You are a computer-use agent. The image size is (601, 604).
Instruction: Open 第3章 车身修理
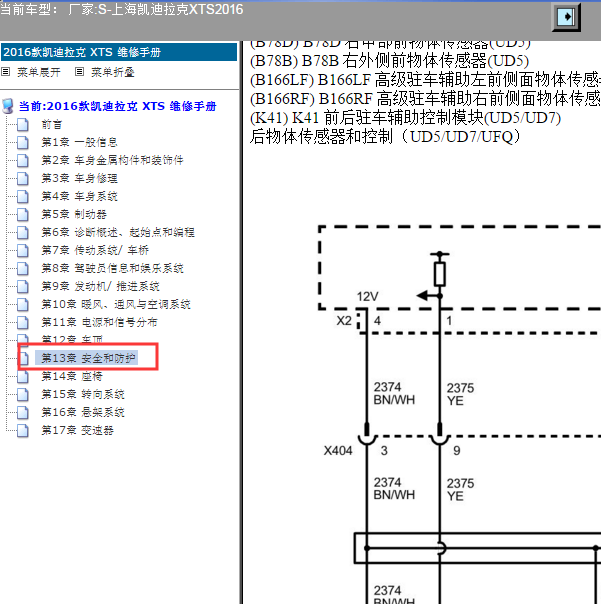pos(79,179)
